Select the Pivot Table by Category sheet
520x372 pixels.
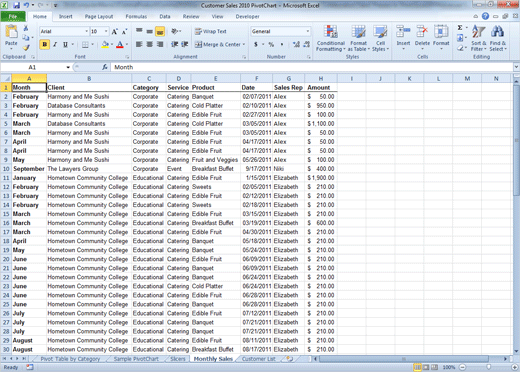click(x=70, y=359)
